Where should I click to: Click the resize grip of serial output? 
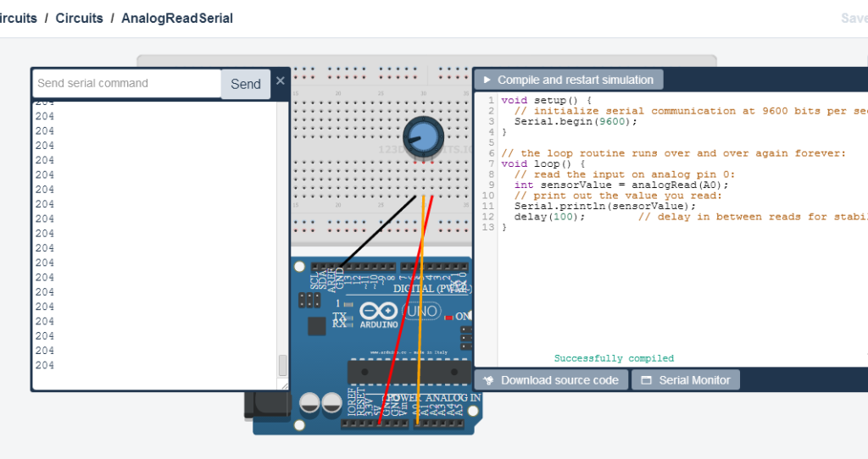(284, 385)
